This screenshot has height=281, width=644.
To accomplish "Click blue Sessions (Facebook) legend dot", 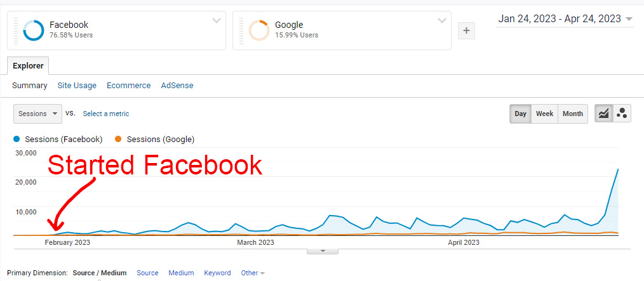I will (x=17, y=139).
